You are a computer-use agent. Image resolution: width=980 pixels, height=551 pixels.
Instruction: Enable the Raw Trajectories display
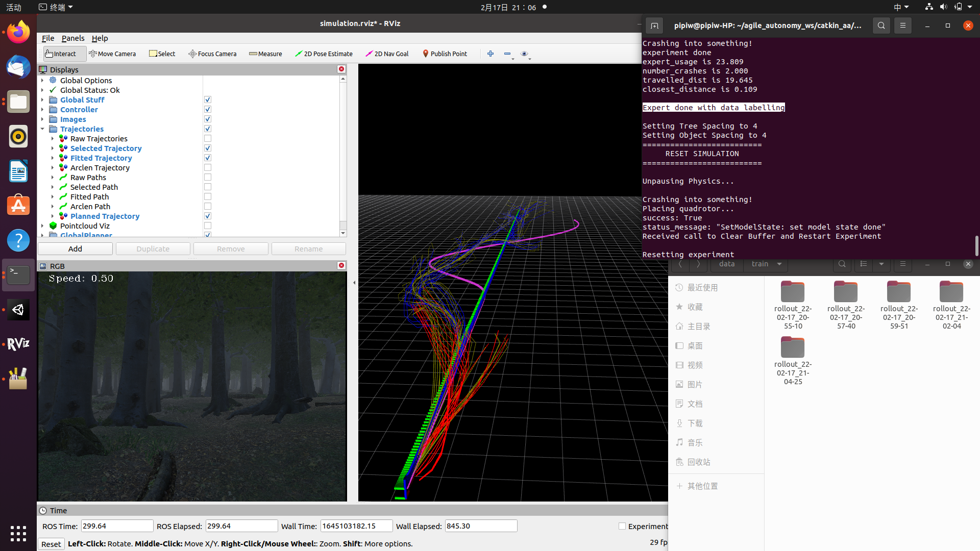click(207, 138)
